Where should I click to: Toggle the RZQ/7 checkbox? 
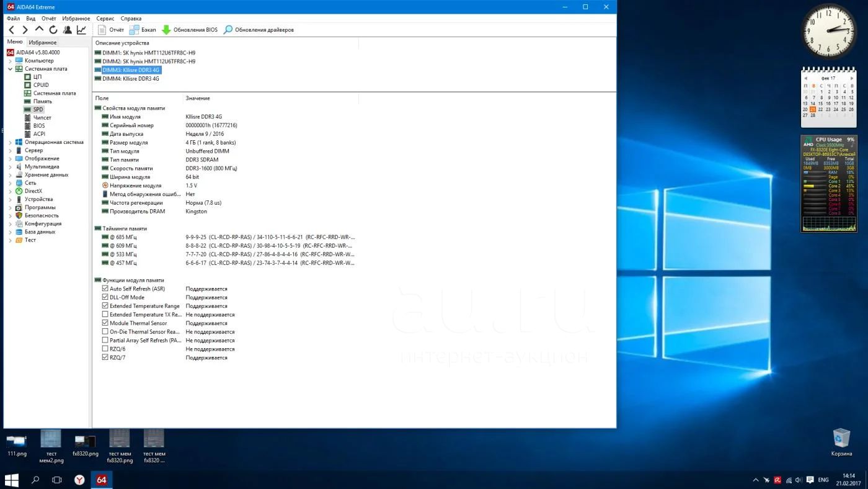[105, 357]
